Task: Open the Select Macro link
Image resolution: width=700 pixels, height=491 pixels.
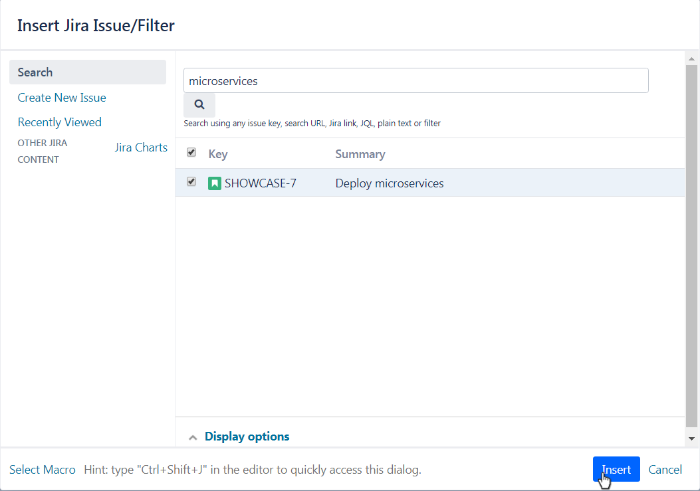Action: (42, 470)
